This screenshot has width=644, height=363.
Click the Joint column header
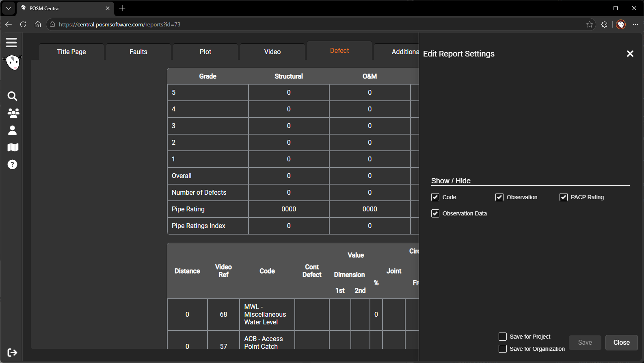(x=394, y=271)
